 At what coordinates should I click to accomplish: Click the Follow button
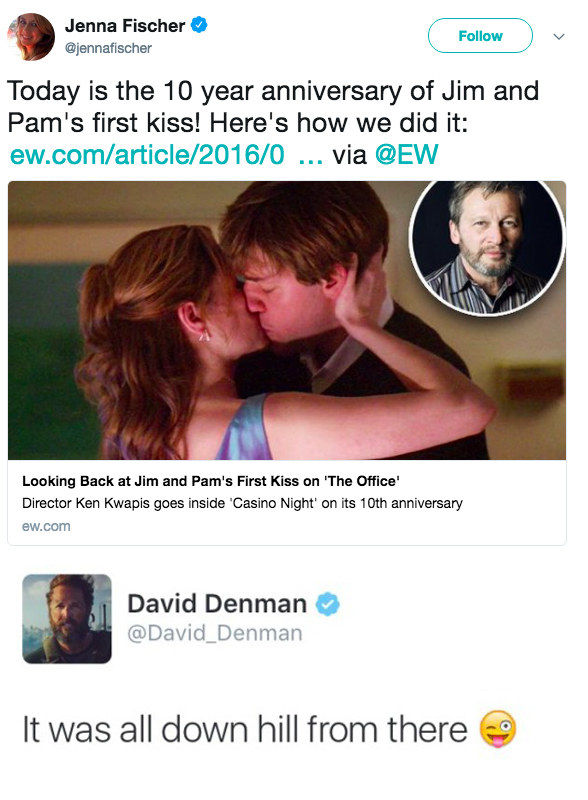point(480,36)
